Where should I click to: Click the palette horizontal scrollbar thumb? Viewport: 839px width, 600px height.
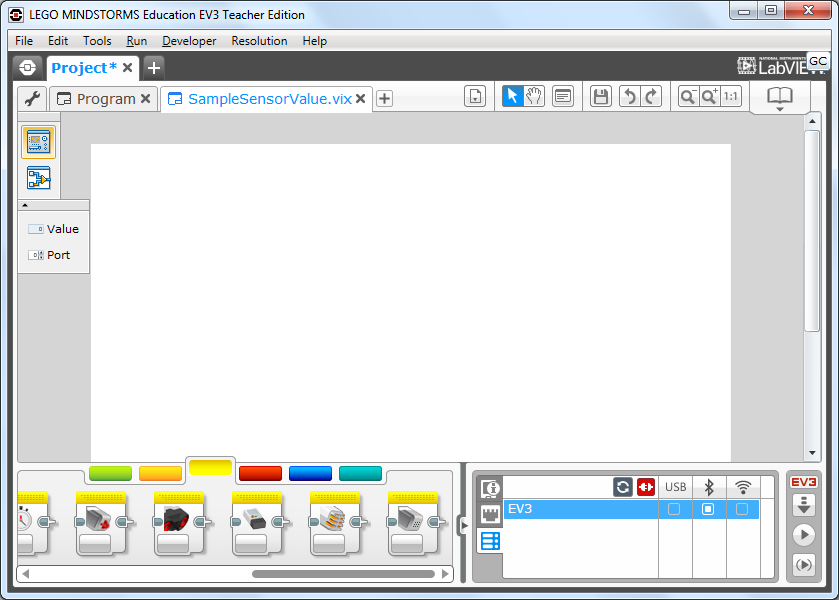(344, 574)
